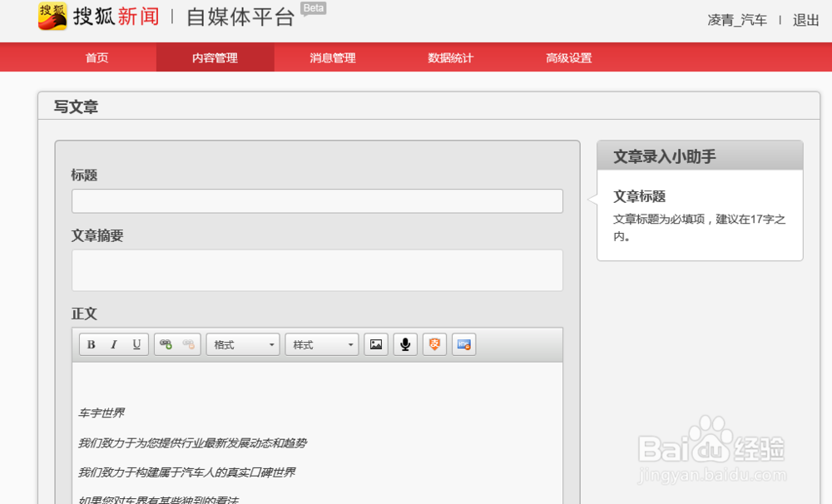This screenshot has width=832, height=504.
Task: Underline the selected text
Action: 136,343
